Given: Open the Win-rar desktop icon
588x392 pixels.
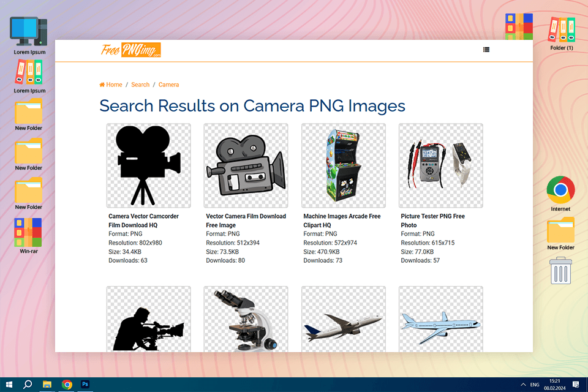Looking at the screenshot, I should [29, 236].
